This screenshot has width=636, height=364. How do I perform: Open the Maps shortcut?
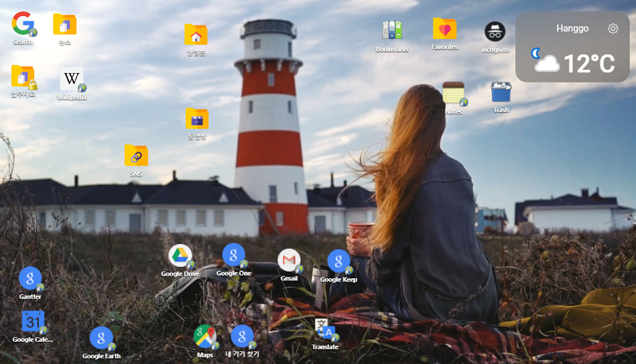pyautogui.click(x=206, y=337)
